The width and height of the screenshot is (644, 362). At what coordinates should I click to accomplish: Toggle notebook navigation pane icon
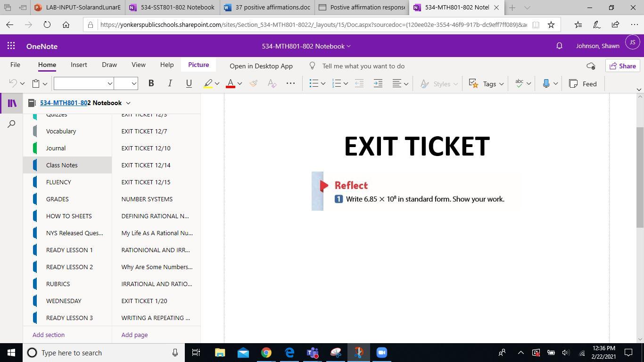point(12,103)
